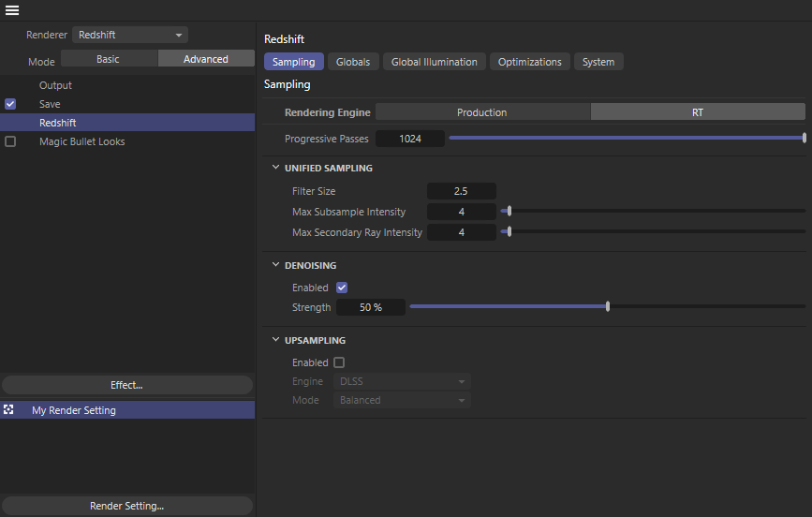Switch to the Globals tab
Image resolution: width=812 pixels, height=517 pixels.
click(x=353, y=62)
